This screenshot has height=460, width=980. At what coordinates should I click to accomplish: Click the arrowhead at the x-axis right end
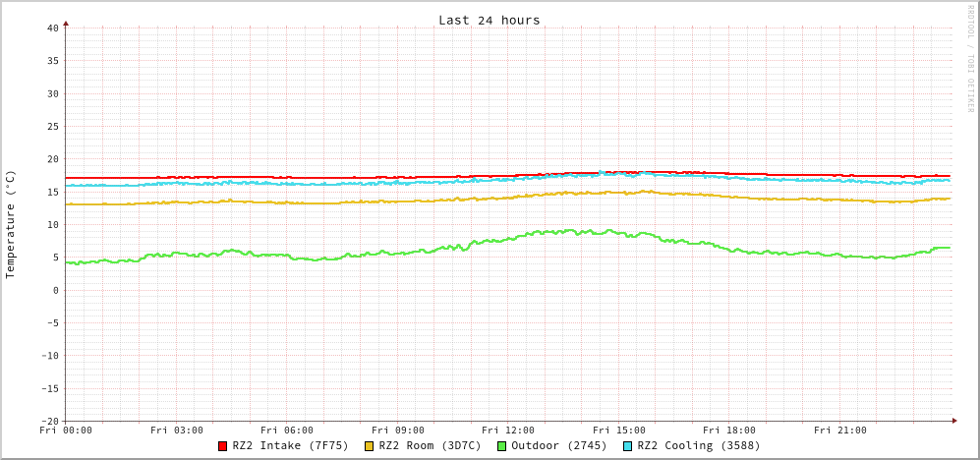953,421
